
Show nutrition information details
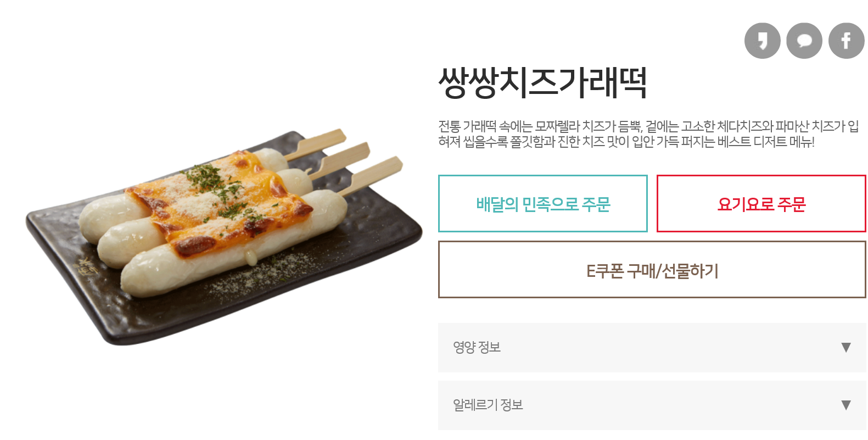click(x=652, y=347)
